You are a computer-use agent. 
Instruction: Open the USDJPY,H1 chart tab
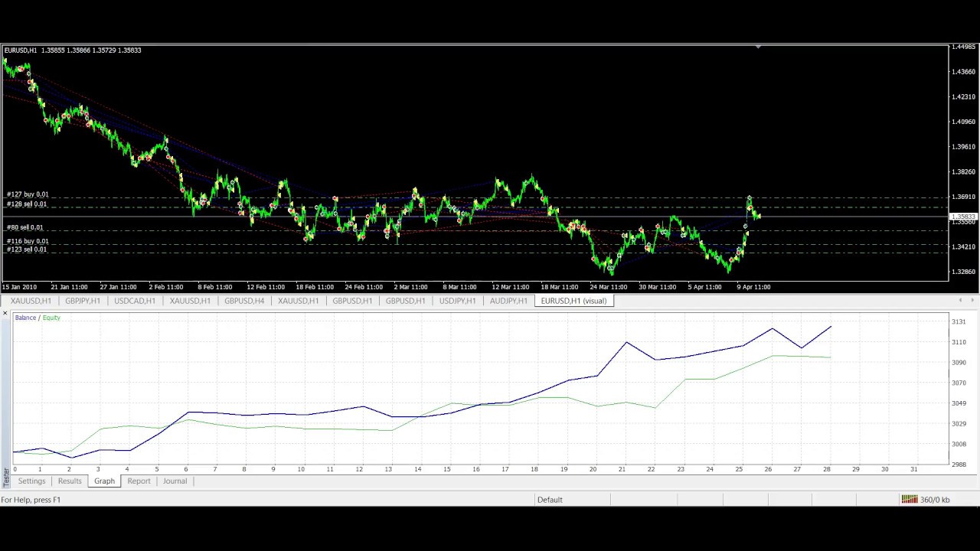pyautogui.click(x=457, y=301)
